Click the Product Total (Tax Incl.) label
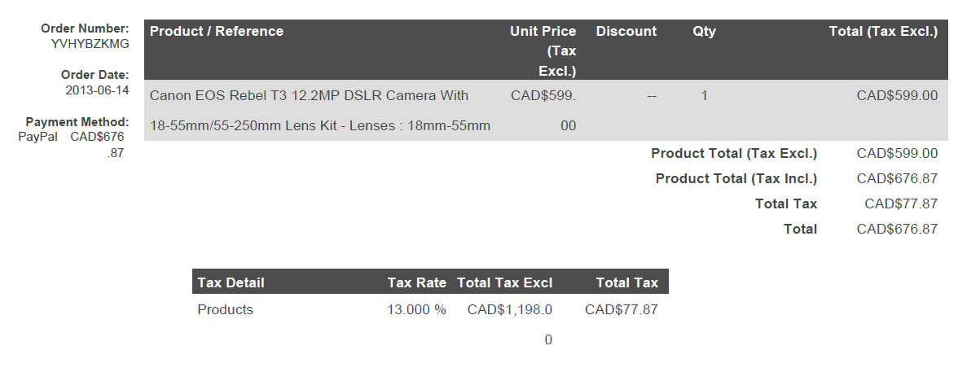Viewport: 980px width, 372px height. [x=736, y=179]
